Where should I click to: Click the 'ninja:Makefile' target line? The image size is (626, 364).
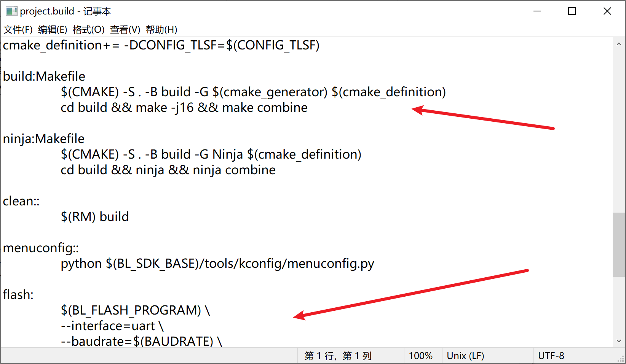[x=44, y=139]
